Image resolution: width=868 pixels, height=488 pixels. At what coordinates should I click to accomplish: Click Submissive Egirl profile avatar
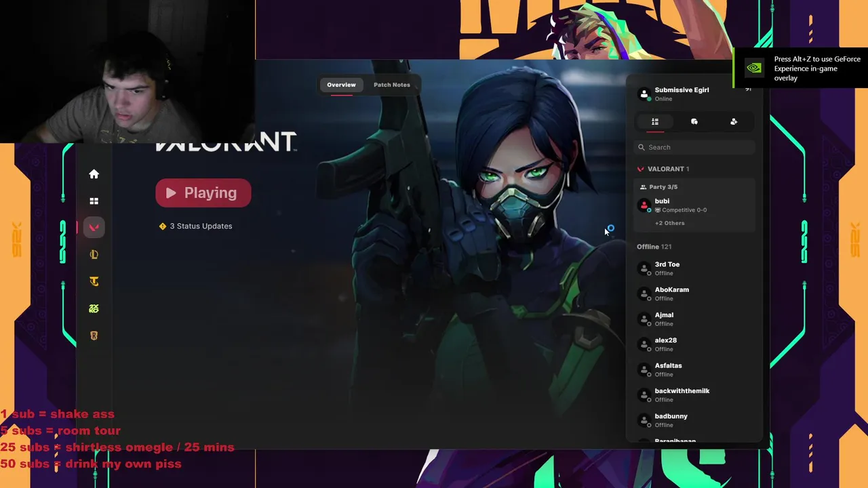point(644,94)
